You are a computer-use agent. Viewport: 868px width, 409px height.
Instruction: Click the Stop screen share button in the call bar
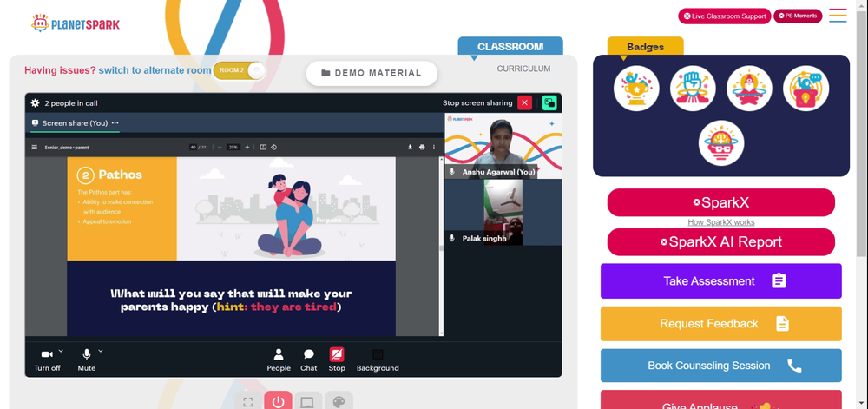pos(337,360)
